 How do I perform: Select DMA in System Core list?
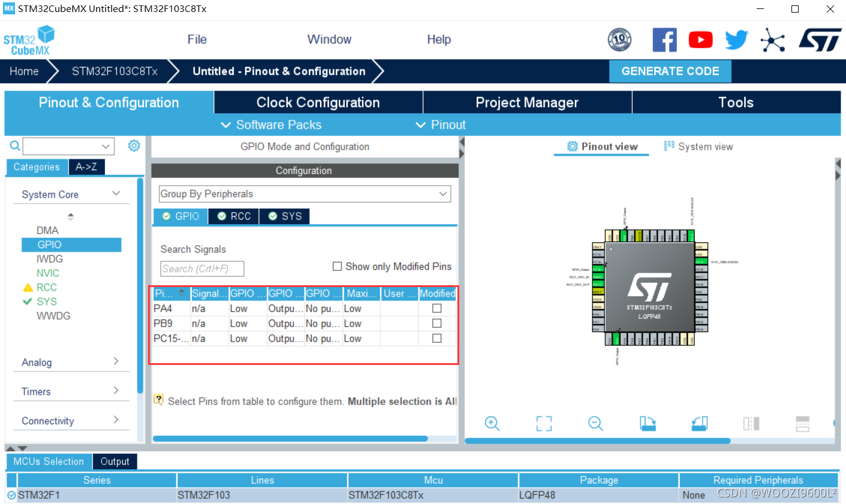coord(47,230)
